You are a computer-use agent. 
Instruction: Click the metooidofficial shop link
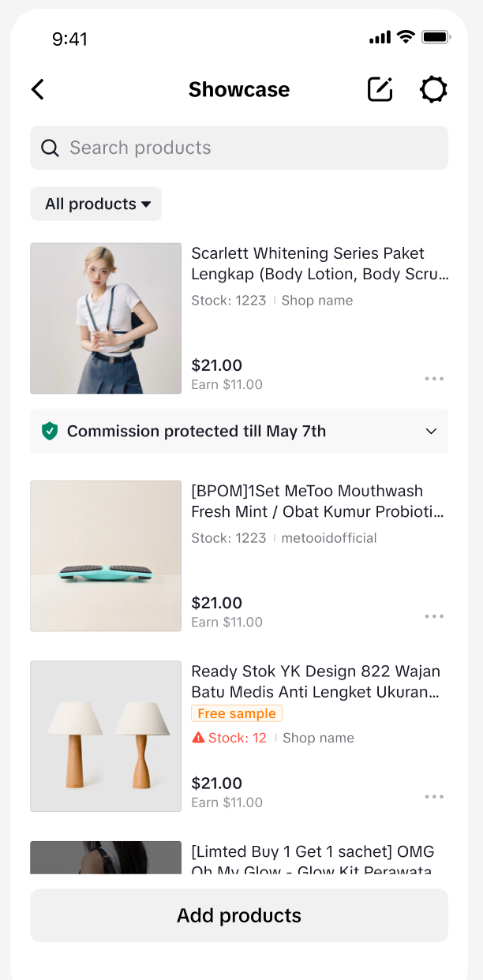[x=329, y=538]
